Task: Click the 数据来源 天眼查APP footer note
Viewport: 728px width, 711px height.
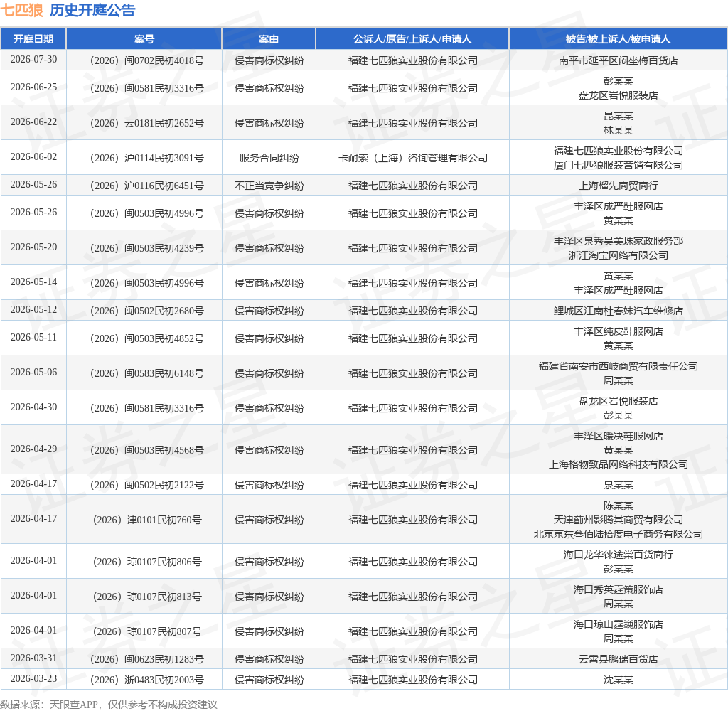Action: (x=109, y=705)
